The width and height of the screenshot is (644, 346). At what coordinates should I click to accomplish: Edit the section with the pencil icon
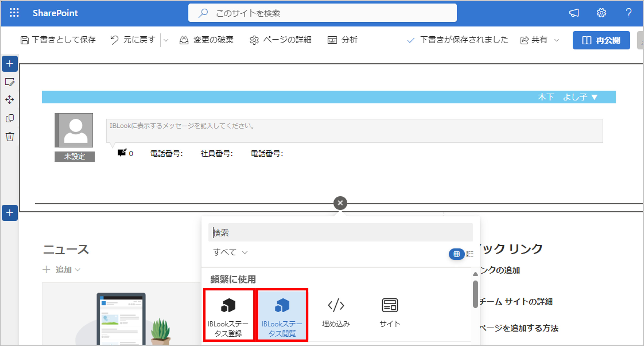[x=10, y=82]
